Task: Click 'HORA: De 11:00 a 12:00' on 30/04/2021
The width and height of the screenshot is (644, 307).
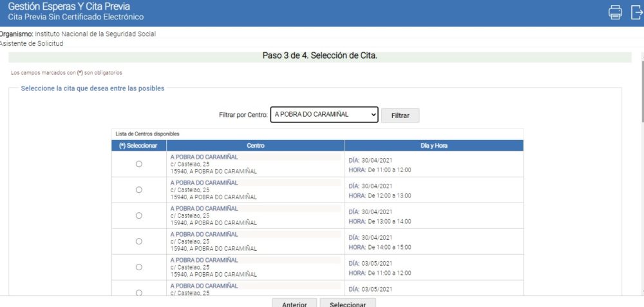Action: [380, 170]
